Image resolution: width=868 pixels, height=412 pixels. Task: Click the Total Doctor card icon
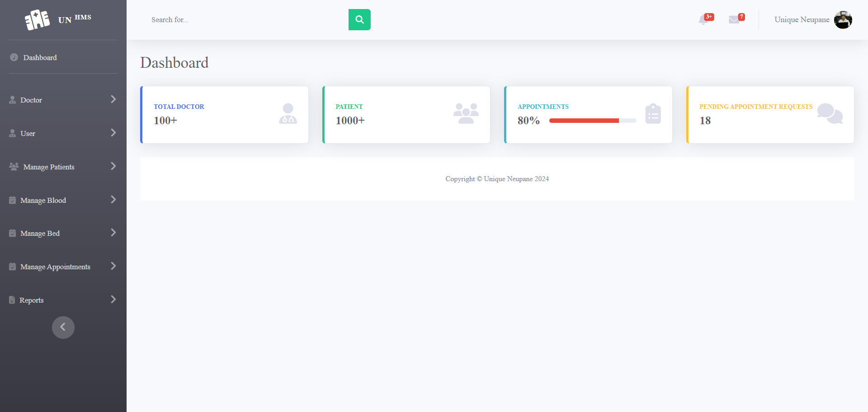pos(288,114)
